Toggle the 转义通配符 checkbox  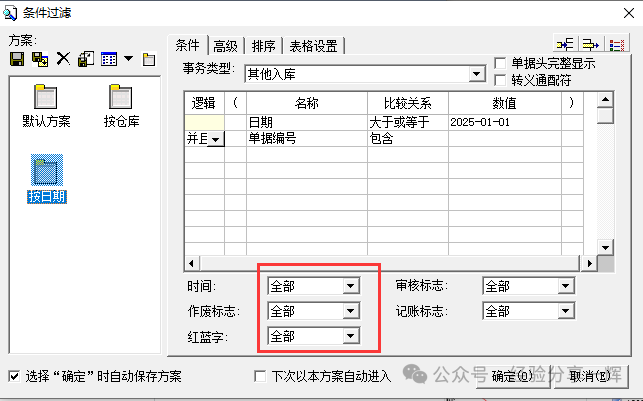500,79
